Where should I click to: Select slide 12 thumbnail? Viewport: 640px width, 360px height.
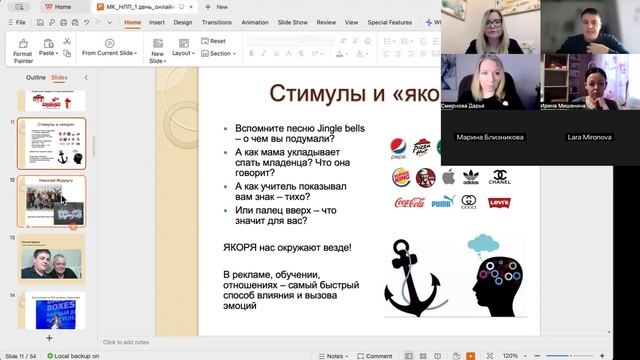51,201
